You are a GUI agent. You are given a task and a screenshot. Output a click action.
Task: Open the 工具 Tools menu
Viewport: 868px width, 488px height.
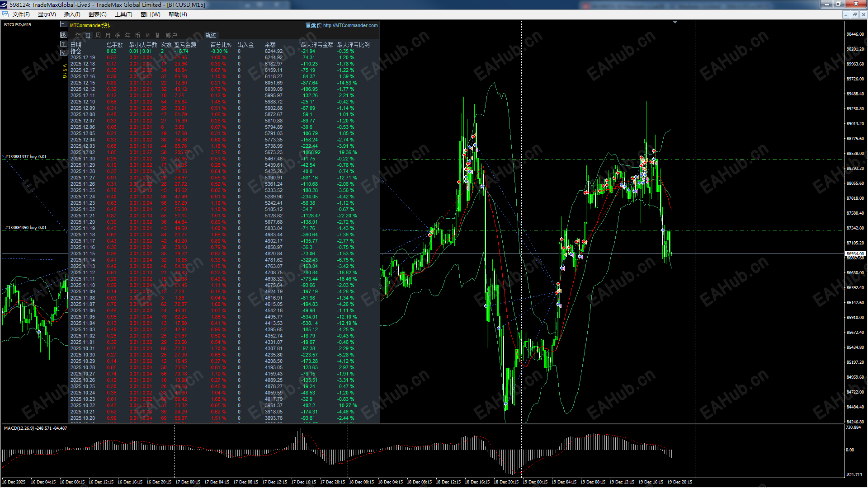point(123,14)
